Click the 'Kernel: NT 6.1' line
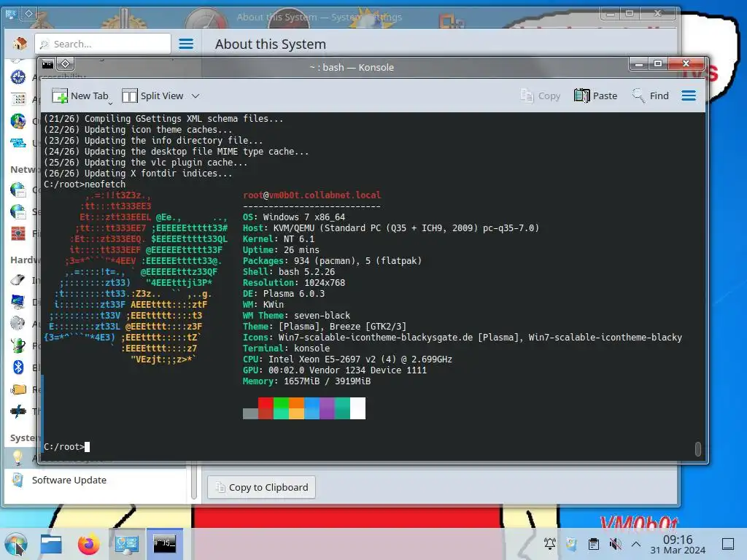The image size is (747, 560). (x=279, y=239)
